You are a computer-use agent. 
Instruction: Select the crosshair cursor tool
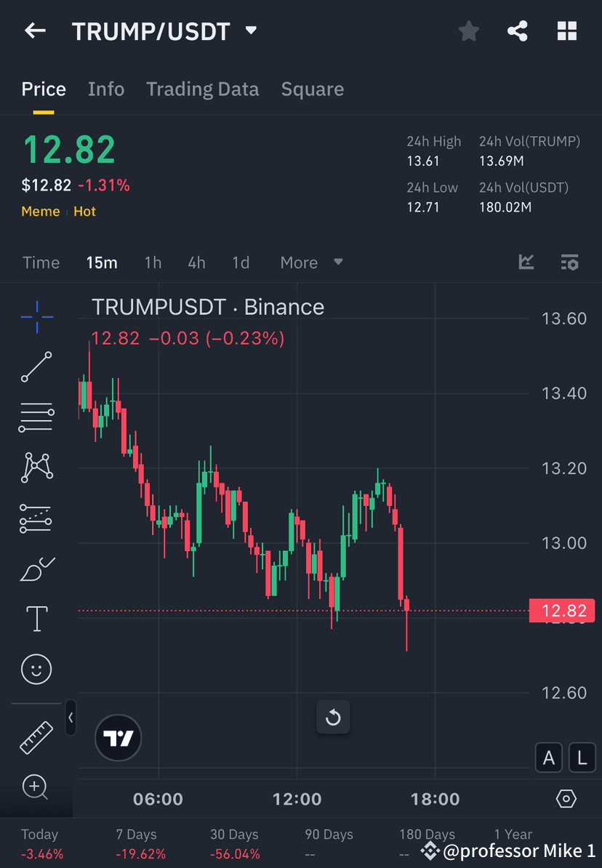point(36,316)
